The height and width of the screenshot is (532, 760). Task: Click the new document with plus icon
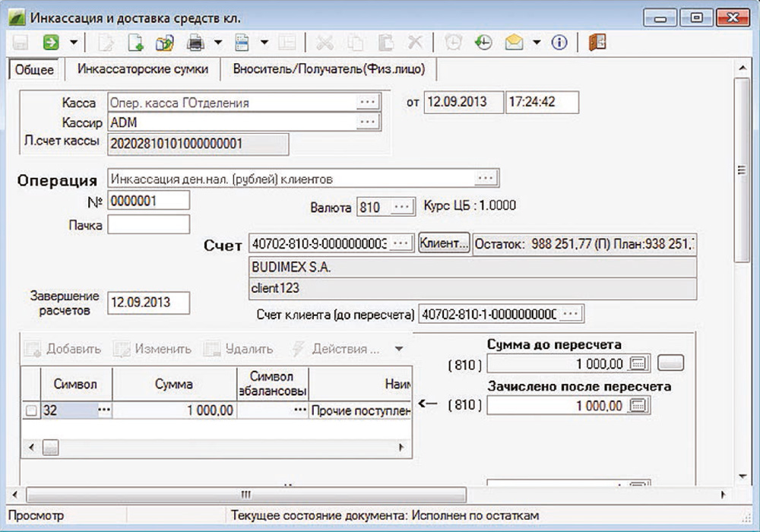[135, 43]
